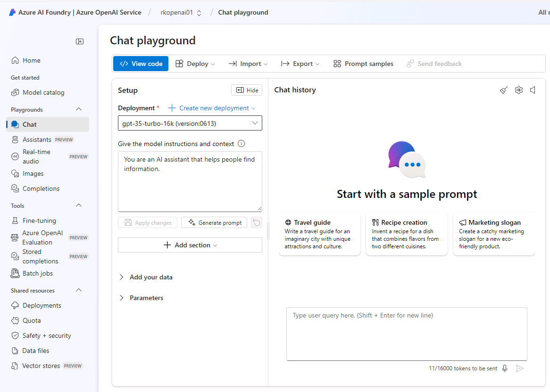This screenshot has height=392, width=550.
Task: Open the Export menu
Action: (x=300, y=64)
